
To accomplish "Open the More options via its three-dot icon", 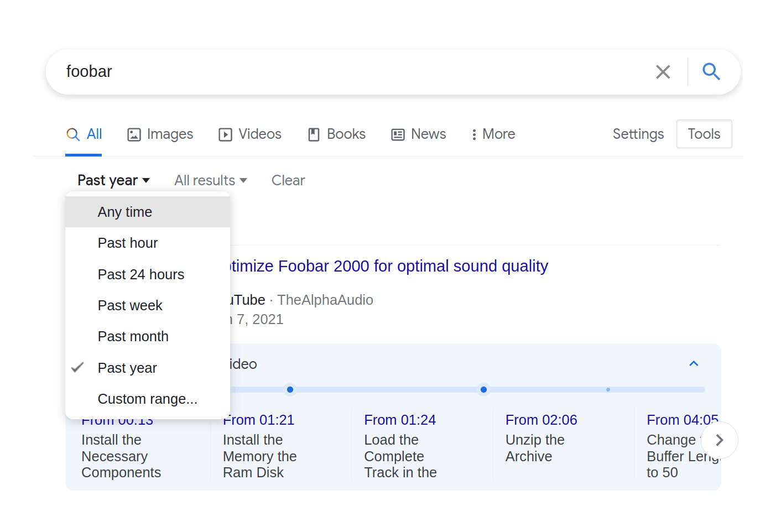I will pyautogui.click(x=473, y=134).
